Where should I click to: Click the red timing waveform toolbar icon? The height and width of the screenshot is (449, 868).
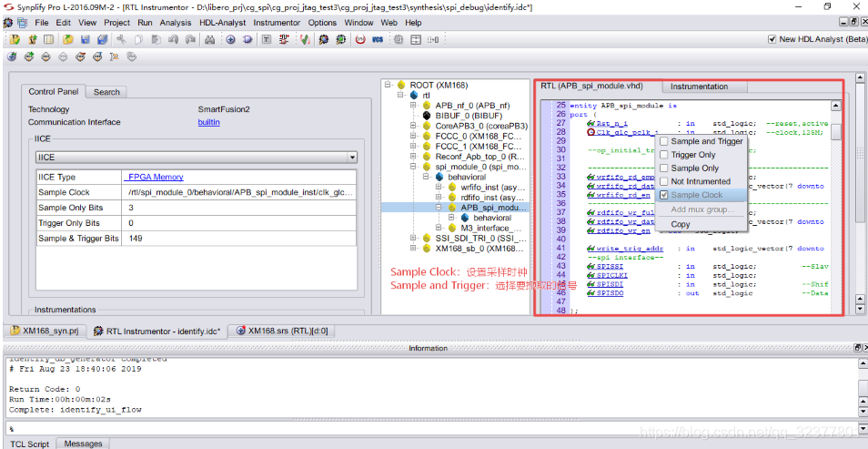click(x=285, y=39)
